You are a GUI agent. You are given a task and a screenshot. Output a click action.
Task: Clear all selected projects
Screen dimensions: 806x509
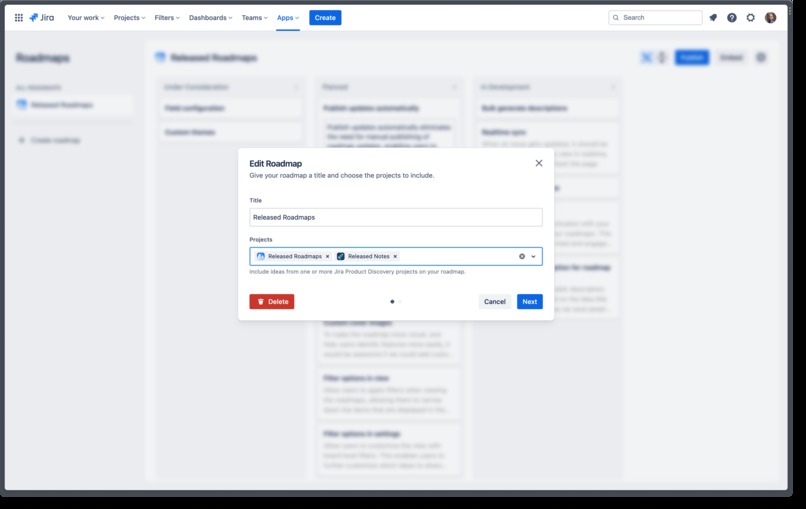pos(522,256)
